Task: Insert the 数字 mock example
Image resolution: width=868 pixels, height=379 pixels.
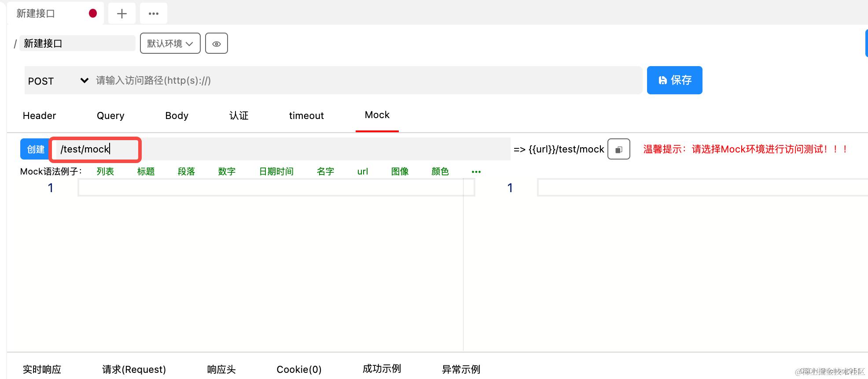Action: pyautogui.click(x=227, y=171)
